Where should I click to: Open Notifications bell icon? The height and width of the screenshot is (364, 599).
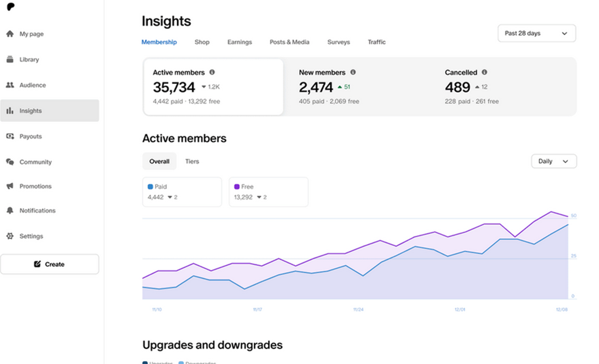point(10,211)
